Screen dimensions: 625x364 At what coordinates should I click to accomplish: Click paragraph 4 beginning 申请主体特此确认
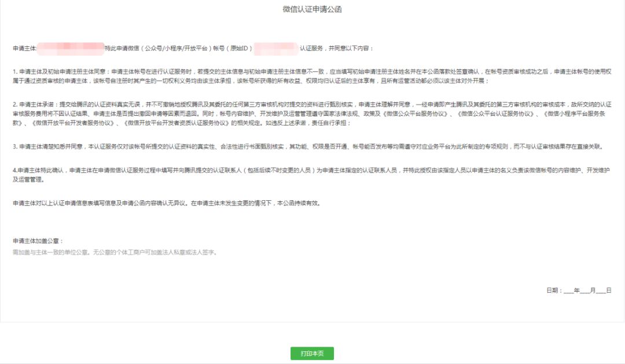pos(312,175)
